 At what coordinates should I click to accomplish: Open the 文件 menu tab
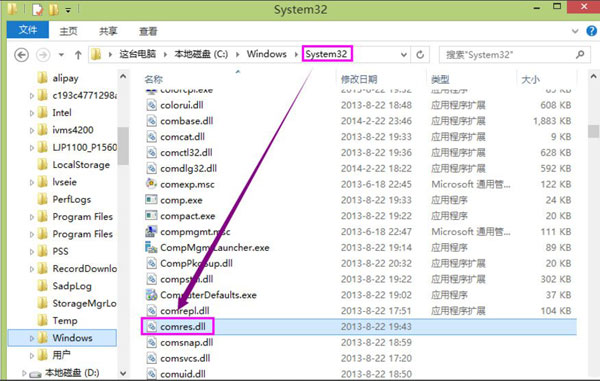[x=28, y=29]
